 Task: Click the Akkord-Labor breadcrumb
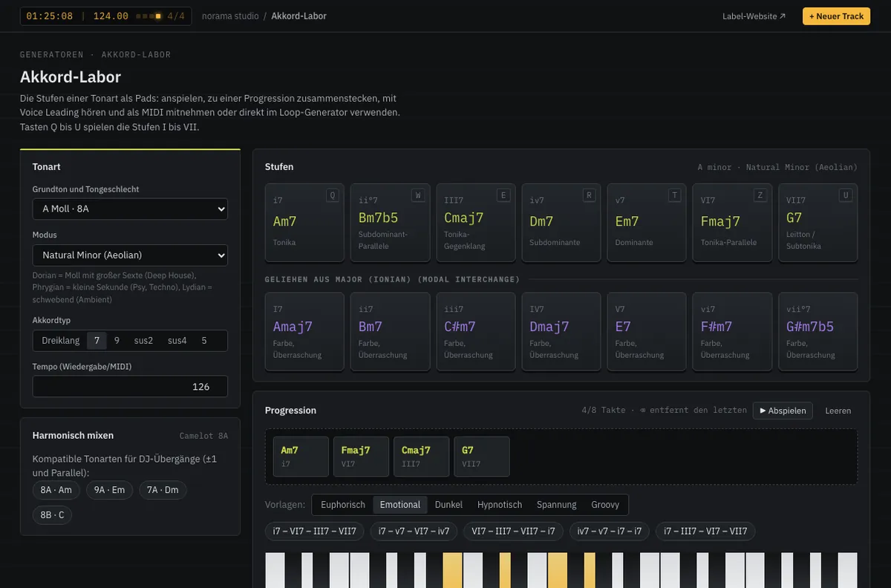coord(298,16)
